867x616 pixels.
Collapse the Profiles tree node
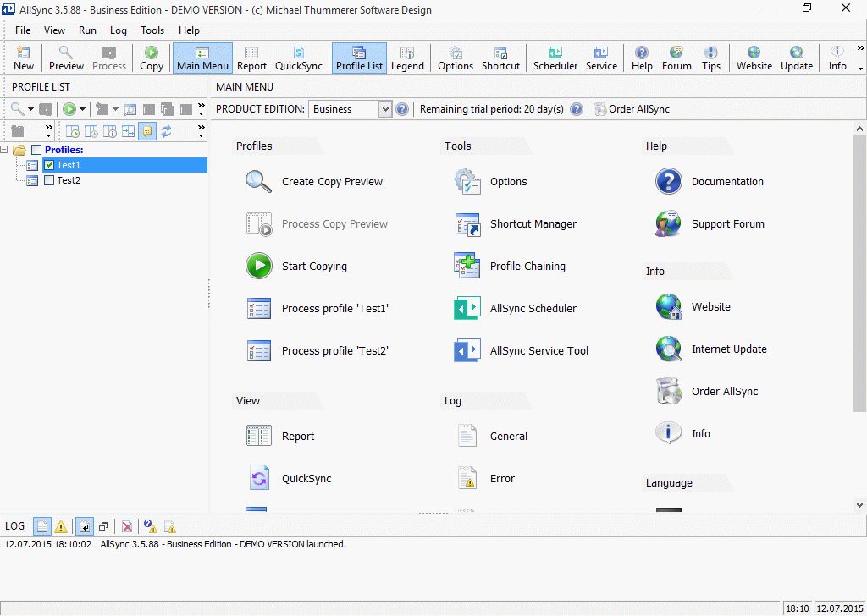coord(7,149)
